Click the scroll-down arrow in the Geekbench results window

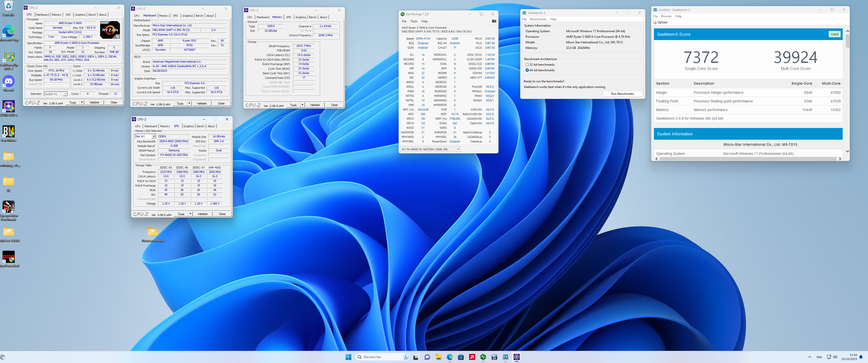point(847,152)
